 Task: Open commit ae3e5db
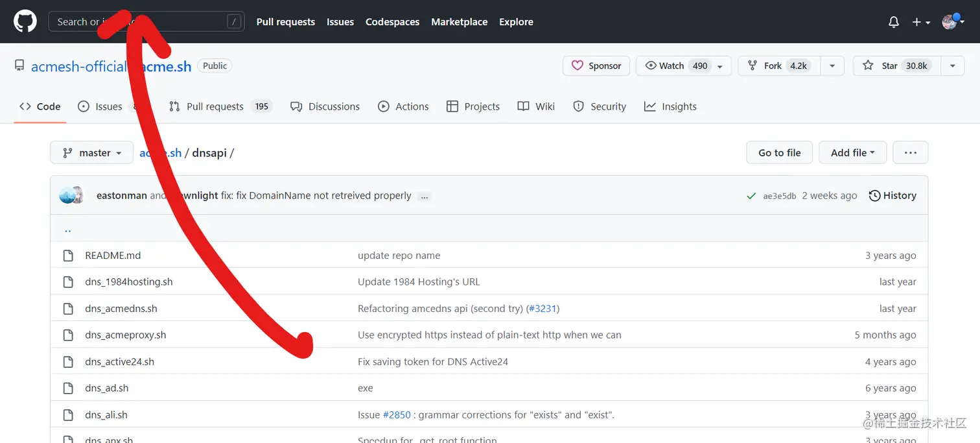(779, 196)
